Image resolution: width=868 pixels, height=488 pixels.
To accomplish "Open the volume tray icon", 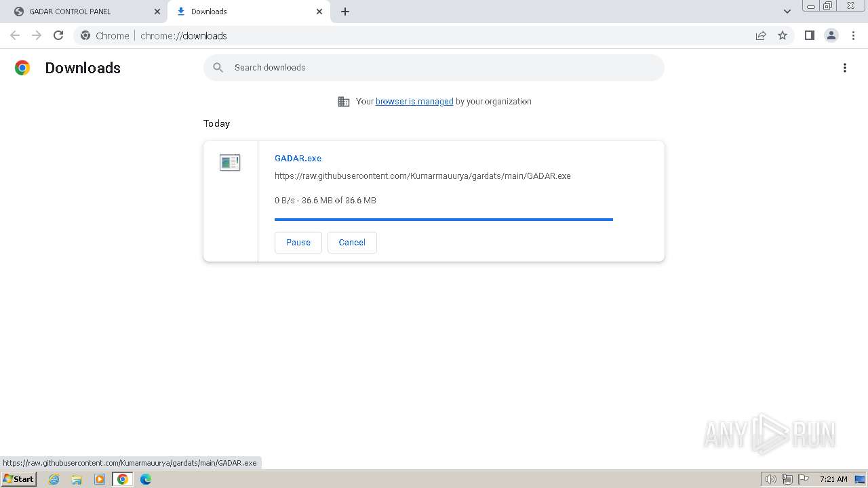I will (x=771, y=479).
